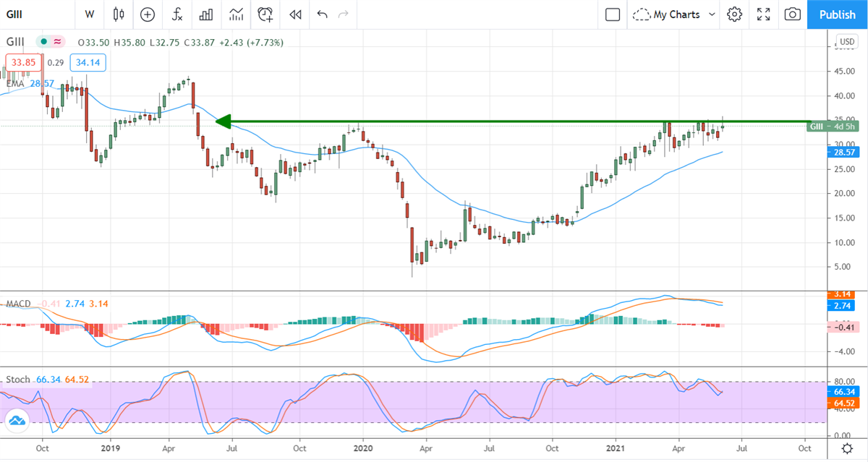Image resolution: width=868 pixels, height=462 pixels.
Task: Change the W weekly timeframe interval
Action: pyautogui.click(x=90, y=14)
